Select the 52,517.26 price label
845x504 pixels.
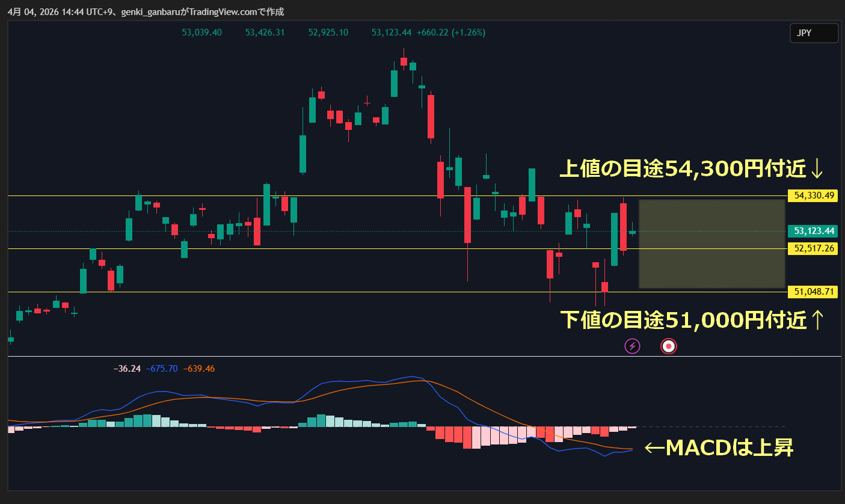coord(811,248)
